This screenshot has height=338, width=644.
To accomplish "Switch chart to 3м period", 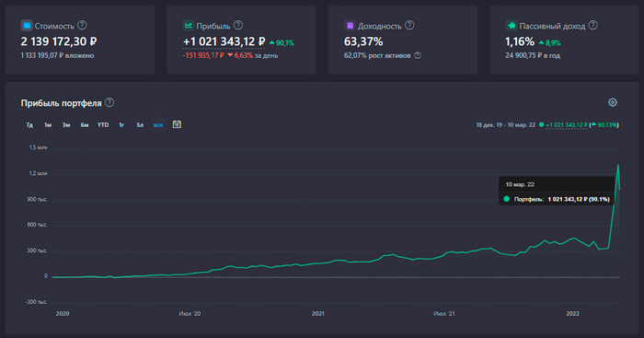I will tap(66, 125).
